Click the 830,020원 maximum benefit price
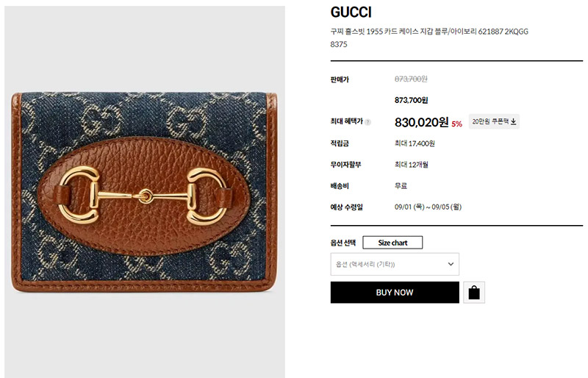 coord(421,122)
